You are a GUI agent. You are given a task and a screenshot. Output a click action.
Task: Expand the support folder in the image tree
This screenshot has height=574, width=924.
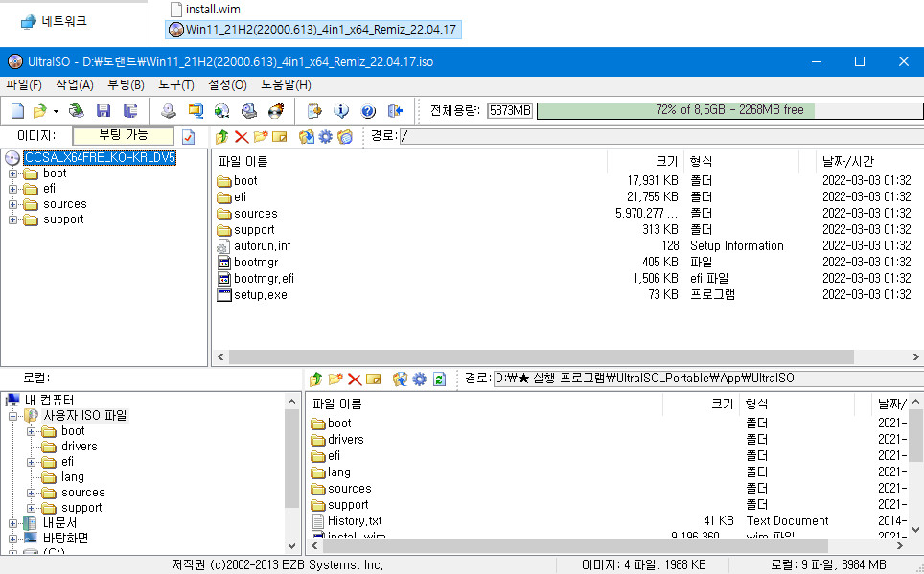tap(12, 219)
